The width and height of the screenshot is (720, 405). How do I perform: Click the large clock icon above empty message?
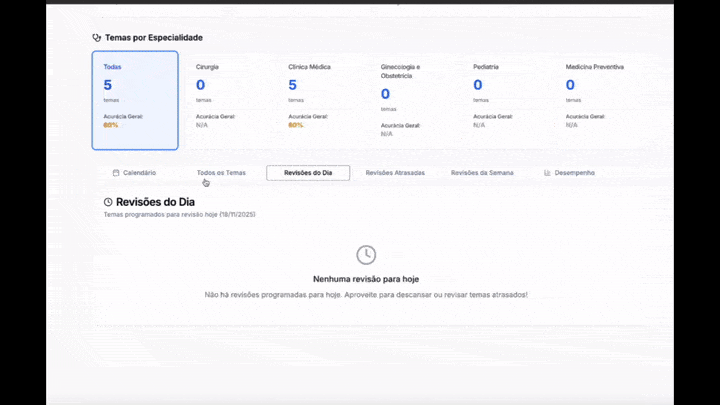pos(366,255)
